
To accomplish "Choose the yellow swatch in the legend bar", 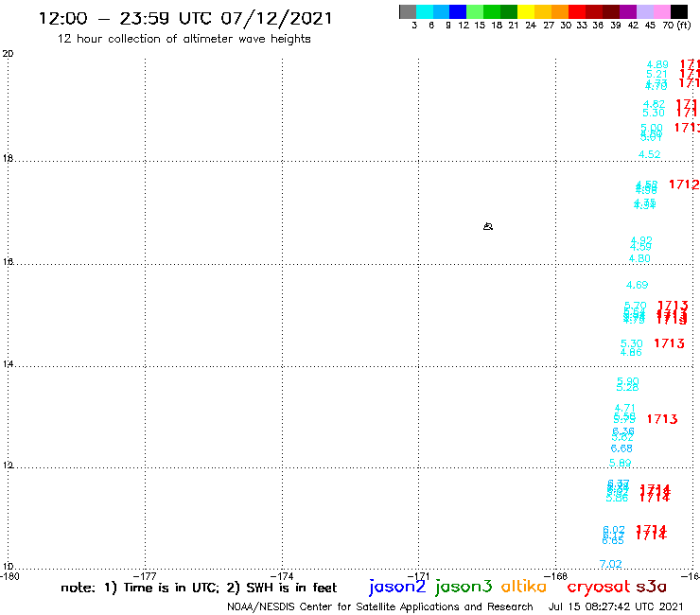I will point(526,11).
